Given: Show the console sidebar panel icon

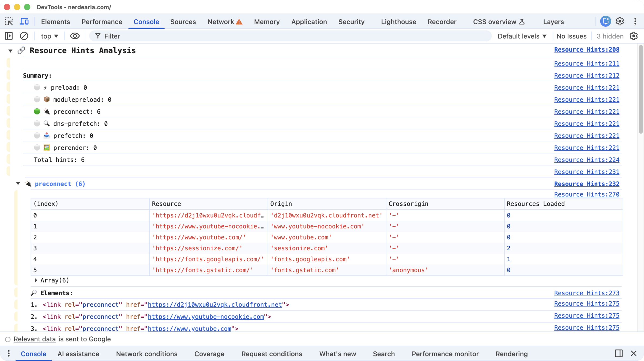Looking at the screenshot, I should (9, 36).
